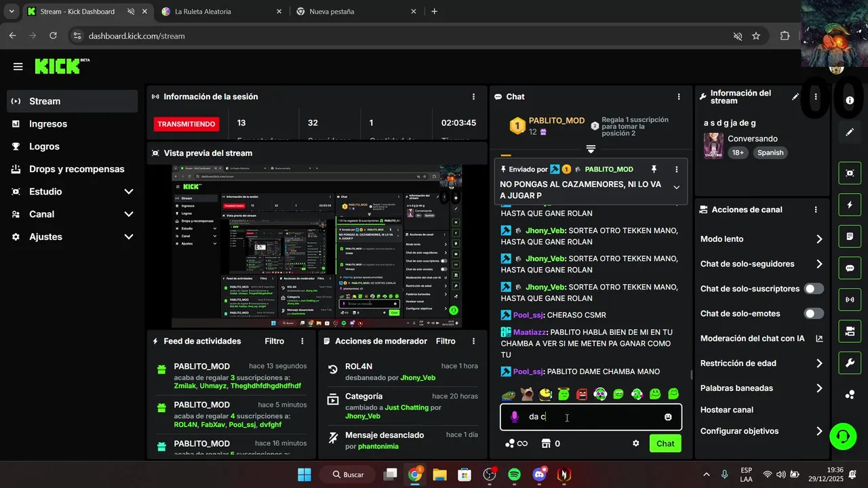
Task: Select Stream in the left sidebar
Action: [x=73, y=101]
